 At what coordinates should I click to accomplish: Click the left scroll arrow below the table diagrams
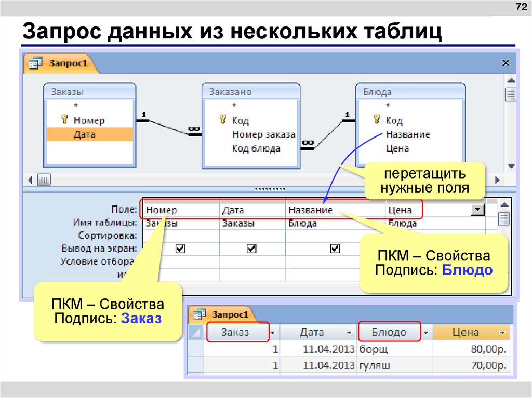point(30,179)
